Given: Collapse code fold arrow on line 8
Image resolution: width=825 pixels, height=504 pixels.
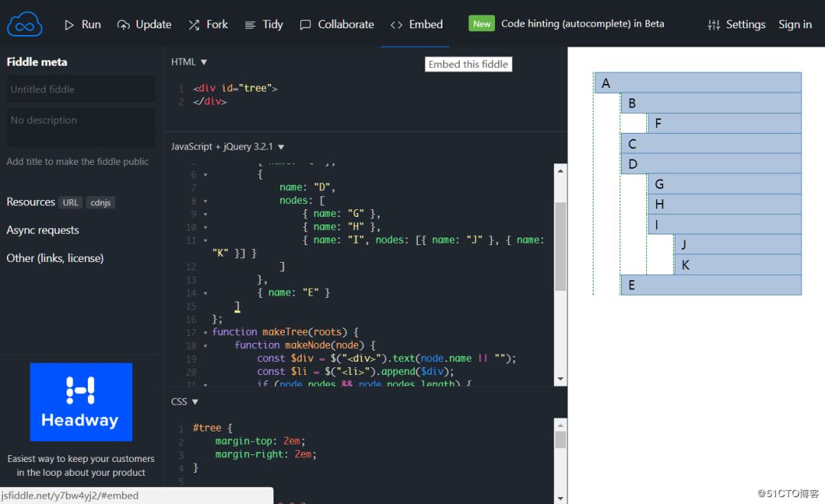Looking at the screenshot, I should pos(205,201).
